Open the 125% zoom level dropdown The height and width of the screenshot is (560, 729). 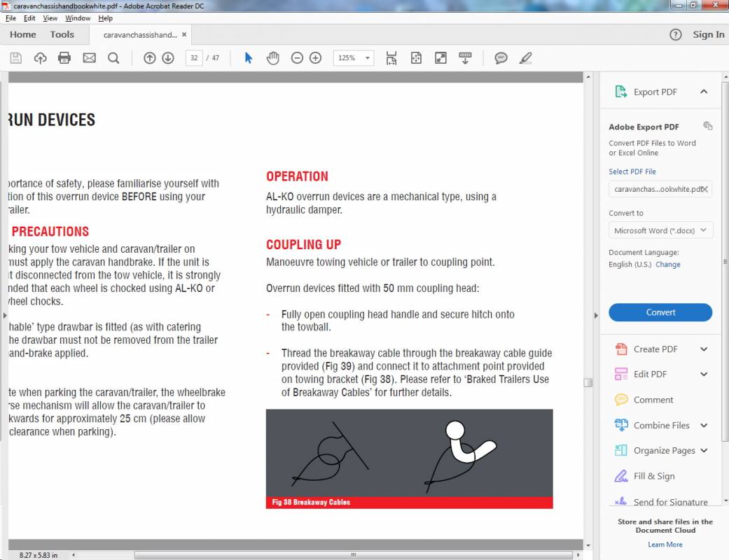click(x=353, y=58)
